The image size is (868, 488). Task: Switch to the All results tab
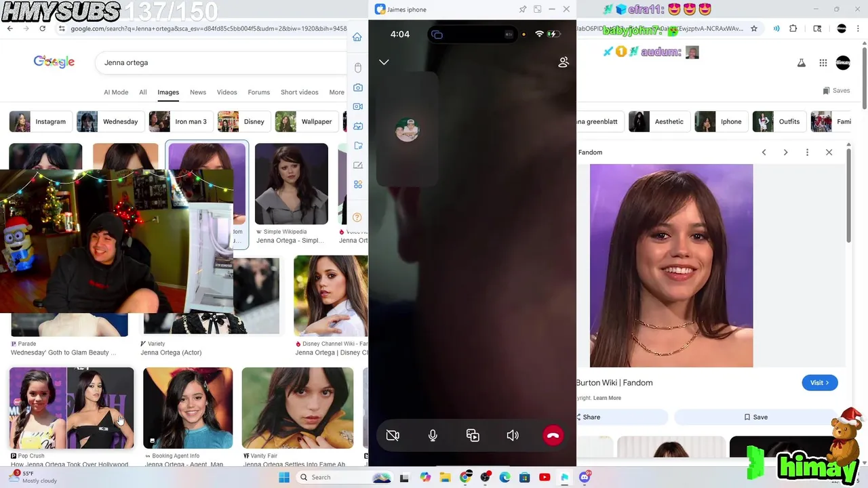click(142, 92)
